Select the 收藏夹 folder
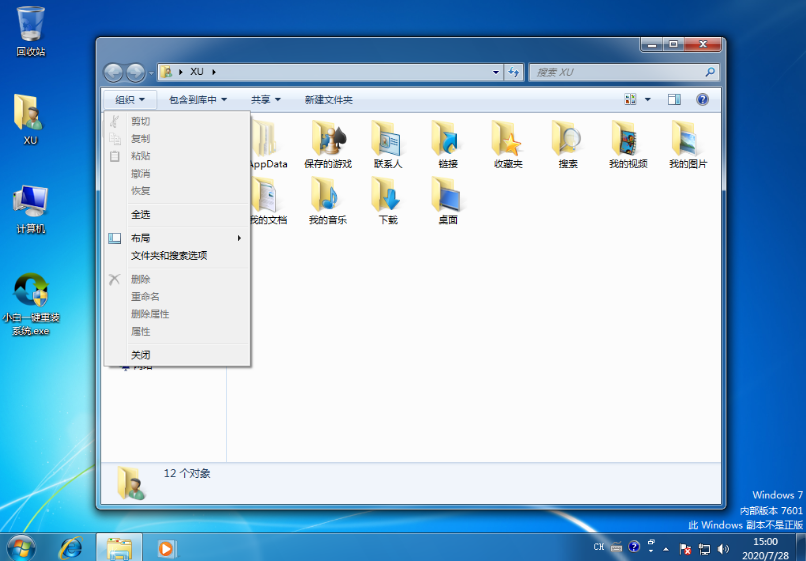The image size is (806, 561). pos(508,144)
